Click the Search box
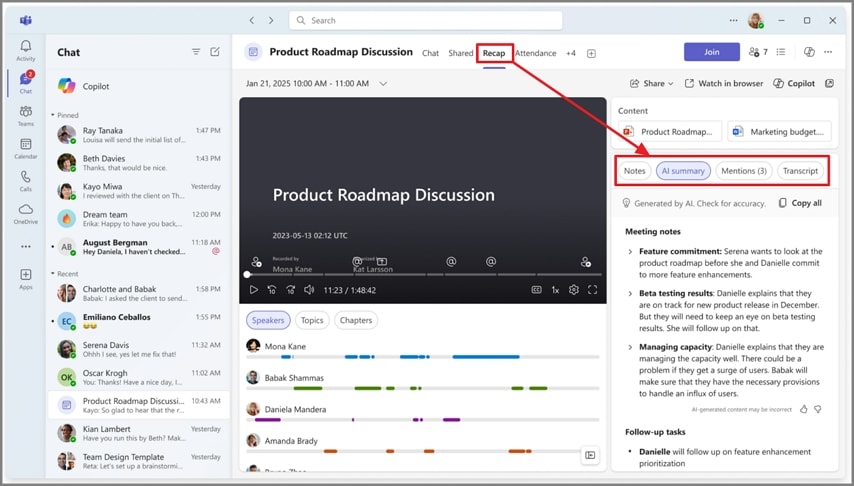The width and height of the screenshot is (854, 486). [x=426, y=20]
